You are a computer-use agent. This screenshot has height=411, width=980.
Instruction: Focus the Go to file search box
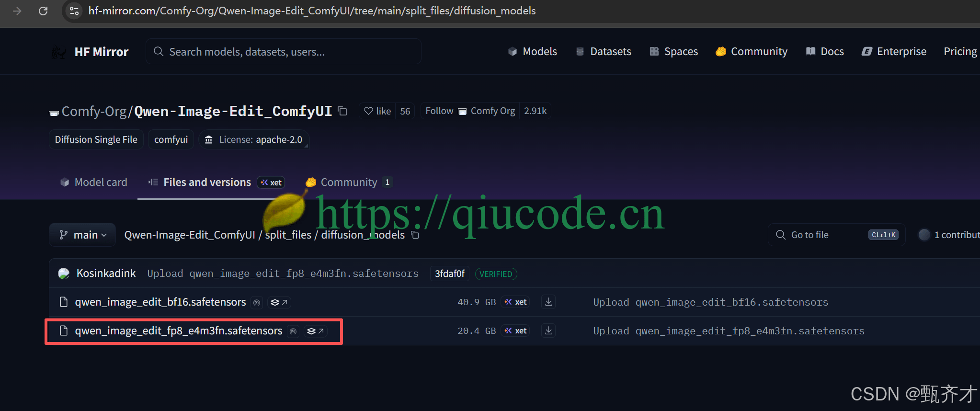pos(836,235)
